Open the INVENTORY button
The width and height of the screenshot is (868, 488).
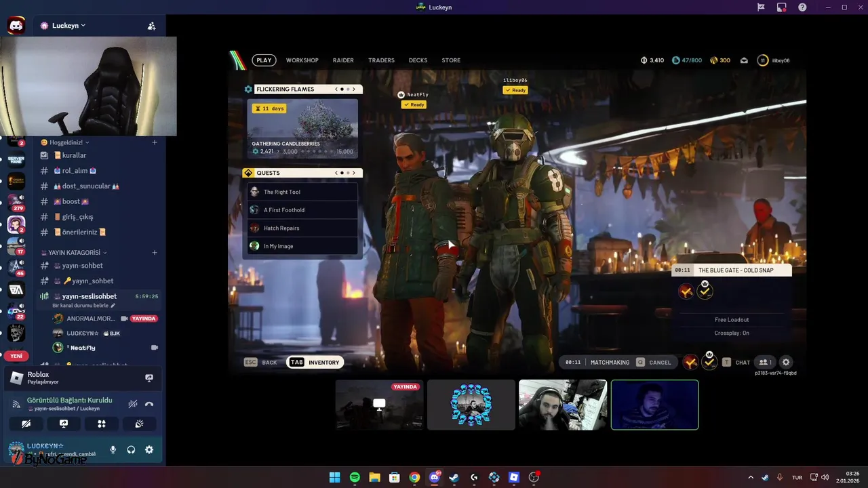click(x=315, y=362)
